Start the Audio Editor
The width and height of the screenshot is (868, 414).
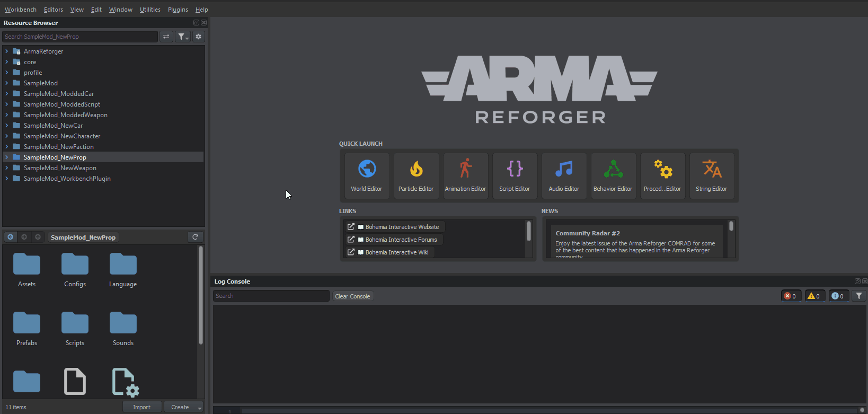(x=564, y=176)
